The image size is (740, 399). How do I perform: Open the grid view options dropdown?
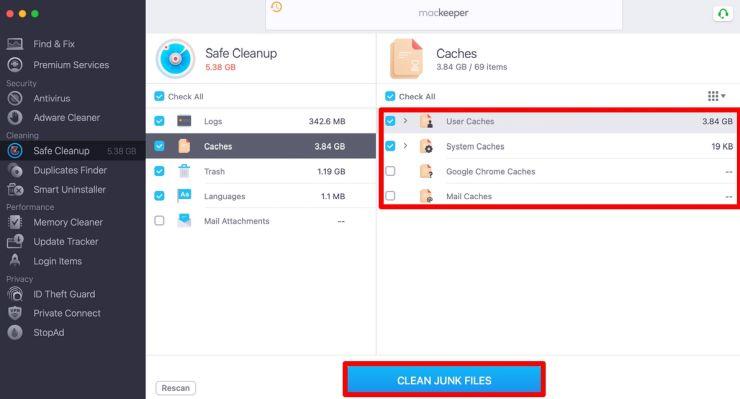(x=716, y=96)
